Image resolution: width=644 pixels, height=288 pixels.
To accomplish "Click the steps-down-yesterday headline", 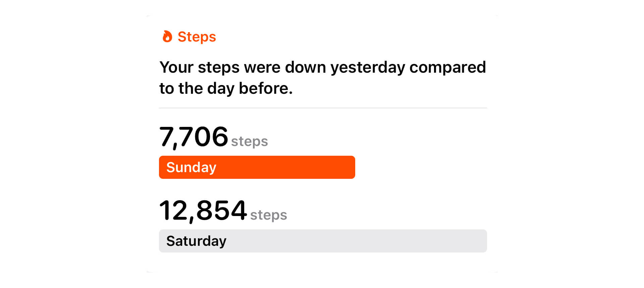I will 322,78.
